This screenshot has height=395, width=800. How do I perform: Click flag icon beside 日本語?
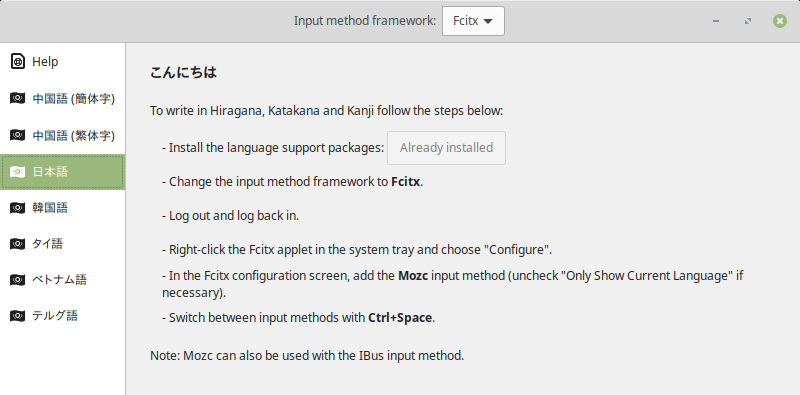point(17,172)
